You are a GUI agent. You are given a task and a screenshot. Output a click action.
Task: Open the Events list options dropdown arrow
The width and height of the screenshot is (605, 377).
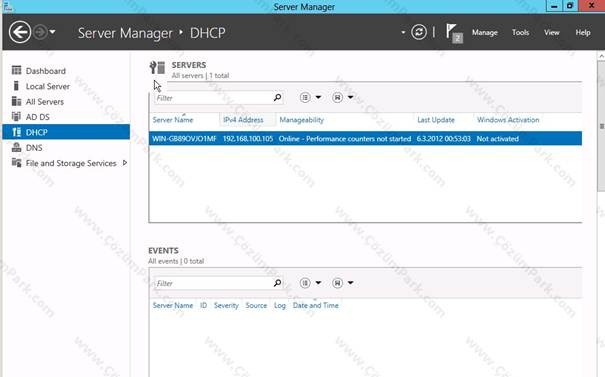pyautogui.click(x=318, y=283)
